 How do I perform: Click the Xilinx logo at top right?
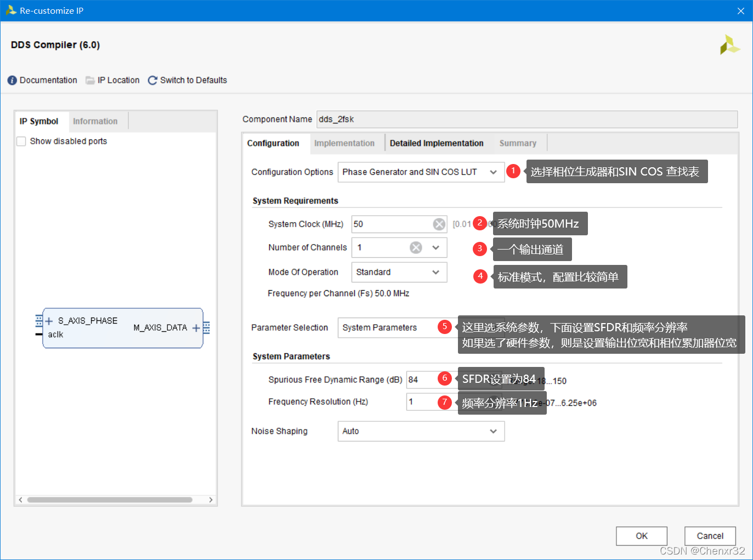730,45
